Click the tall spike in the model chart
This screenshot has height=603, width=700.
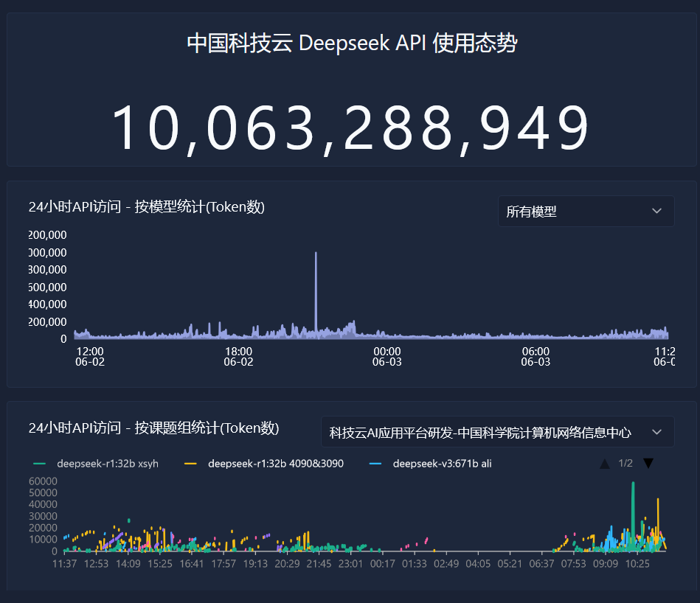[x=316, y=280]
